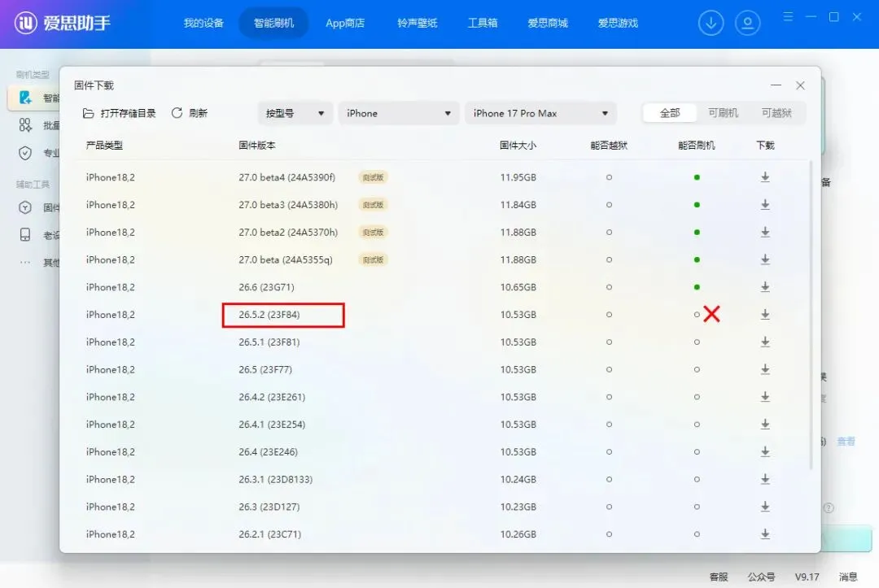Click 消息 in the bottom status bar

[x=847, y=577]
